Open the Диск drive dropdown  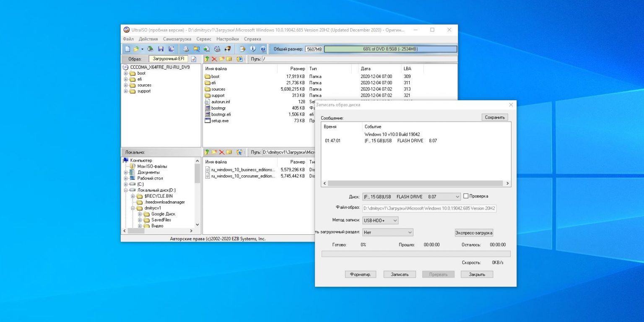tap(457, 197)
